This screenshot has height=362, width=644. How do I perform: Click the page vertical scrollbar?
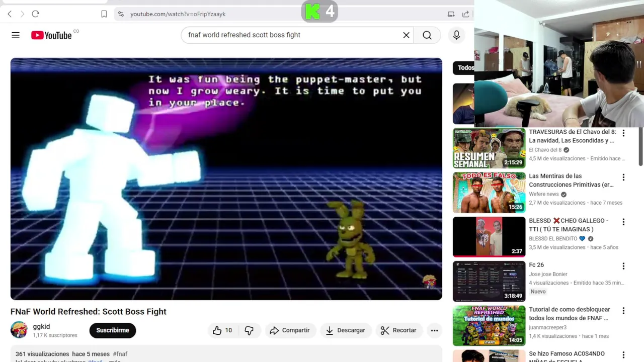click(640, 146)
